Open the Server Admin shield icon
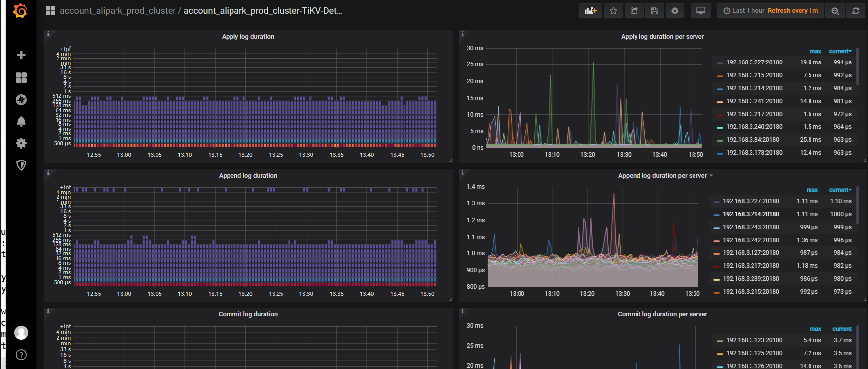The image size is (868, 369). (x=21, y=165)
